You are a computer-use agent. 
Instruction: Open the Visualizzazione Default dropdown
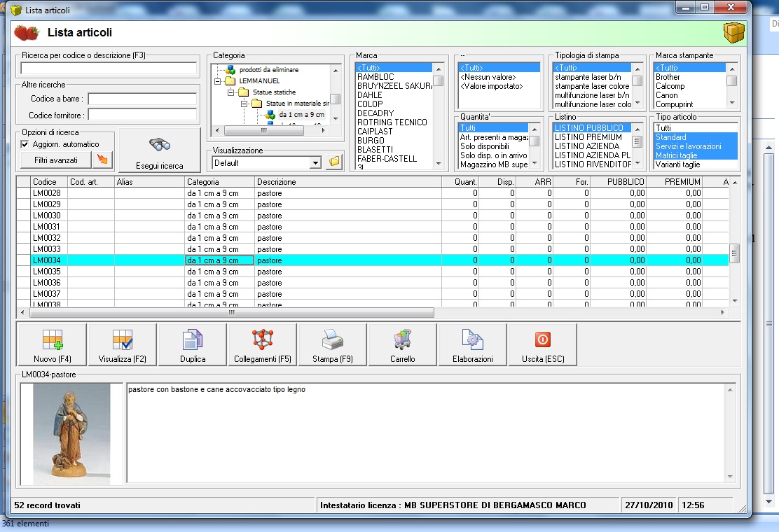click(315, 163)
